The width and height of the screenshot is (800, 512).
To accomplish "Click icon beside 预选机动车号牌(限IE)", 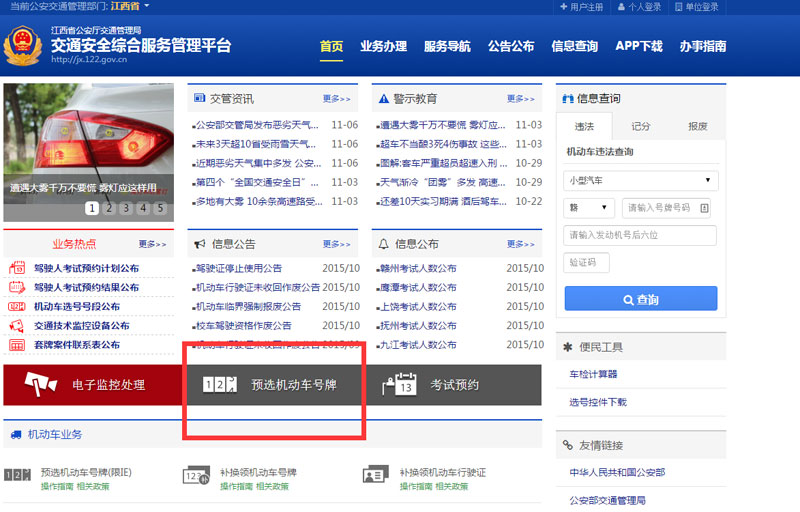I will pos(18,475).
